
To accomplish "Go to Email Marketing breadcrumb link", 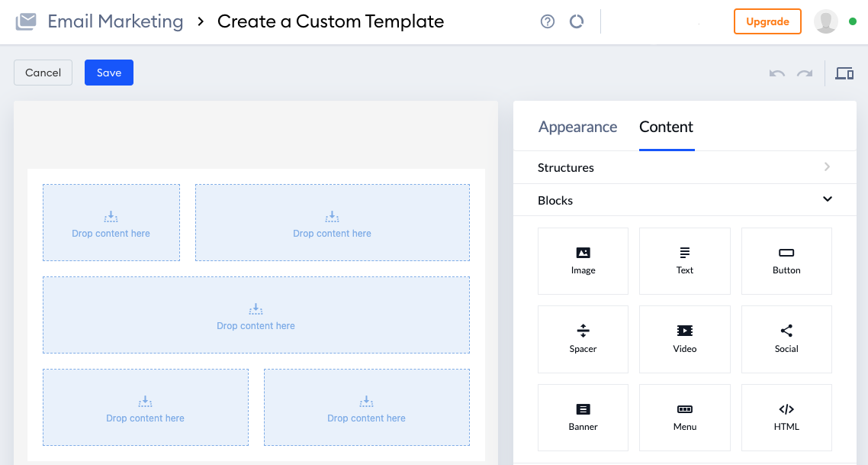I will 115,21.
